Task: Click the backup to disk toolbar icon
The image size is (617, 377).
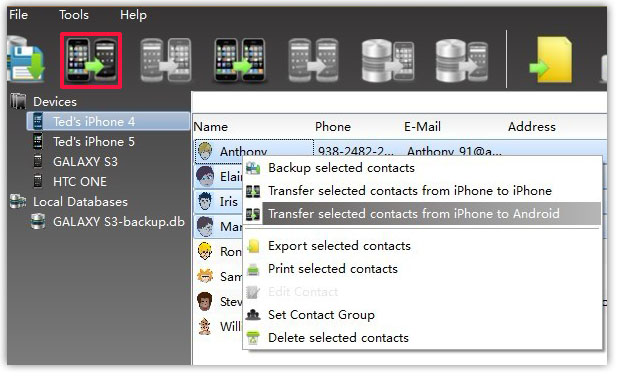Action: pos(26,59)
